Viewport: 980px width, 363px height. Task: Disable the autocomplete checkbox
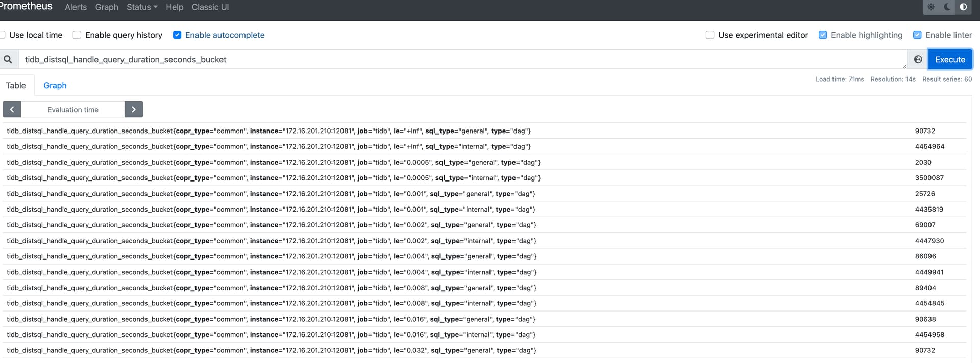(x=177, y=35)
